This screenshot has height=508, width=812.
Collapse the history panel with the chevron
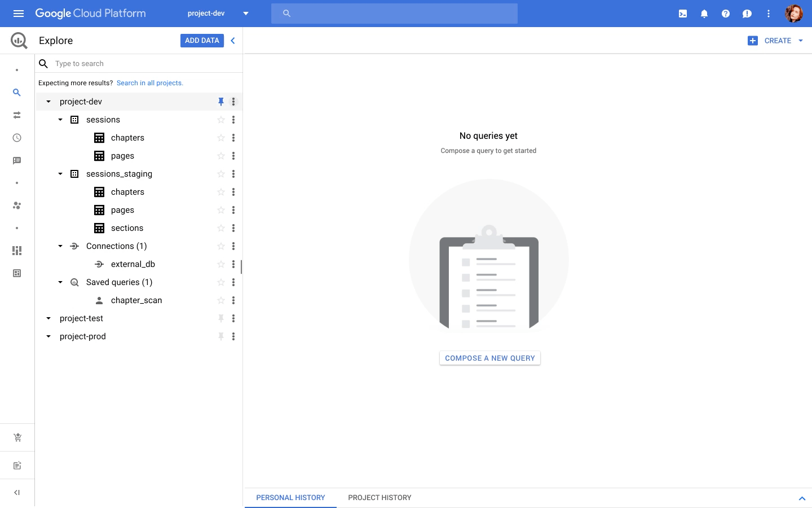coord(802,497)
